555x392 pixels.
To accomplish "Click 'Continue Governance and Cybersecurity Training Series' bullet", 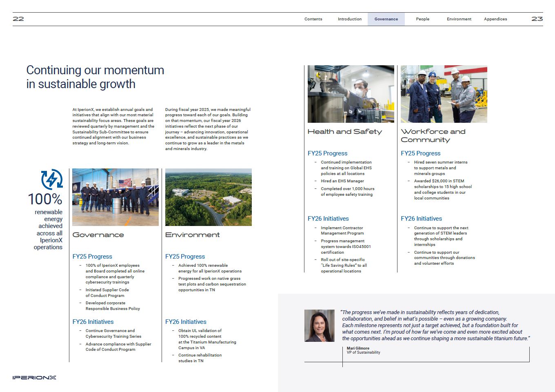I will pyautogui.click(x=113, y=334).
